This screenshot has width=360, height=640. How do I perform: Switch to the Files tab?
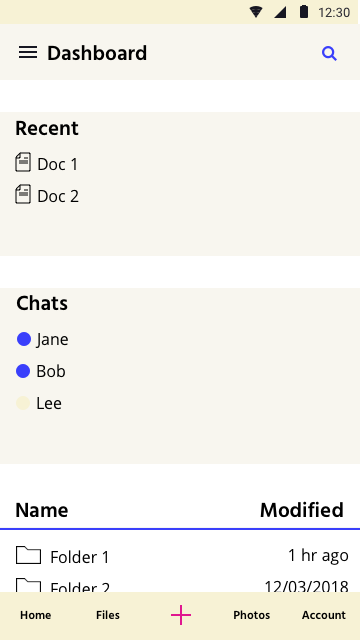pos(108,615)
